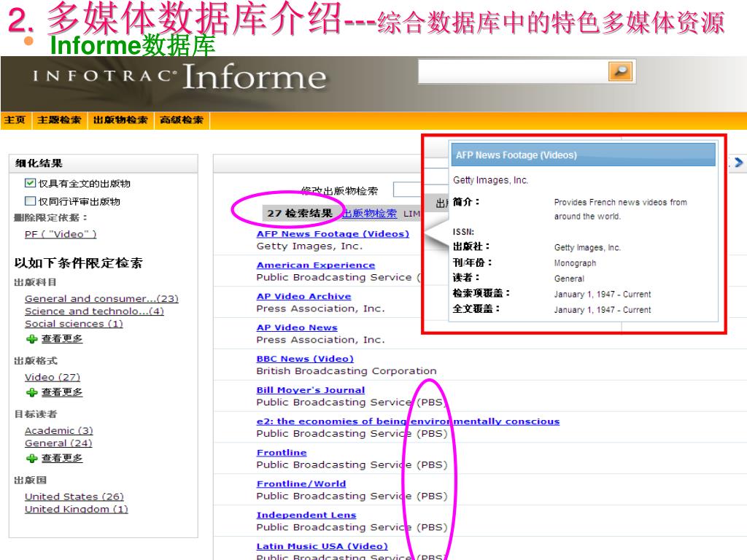Click the green plus under 出版科目
The width and height of the screenshot is (747, 560).
[x=31, y=339]
